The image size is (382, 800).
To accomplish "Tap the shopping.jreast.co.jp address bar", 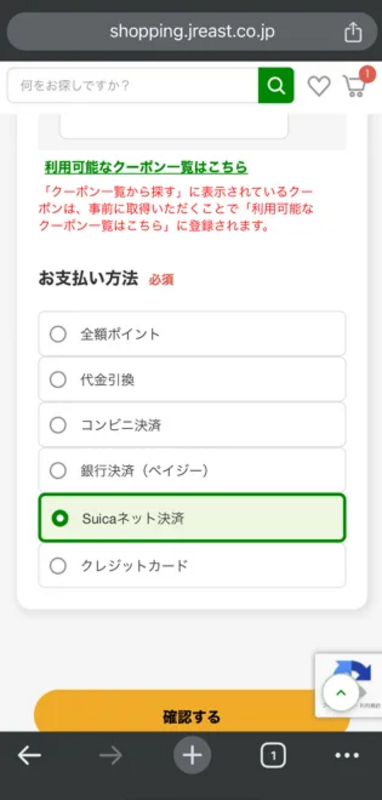I will 192,32.
